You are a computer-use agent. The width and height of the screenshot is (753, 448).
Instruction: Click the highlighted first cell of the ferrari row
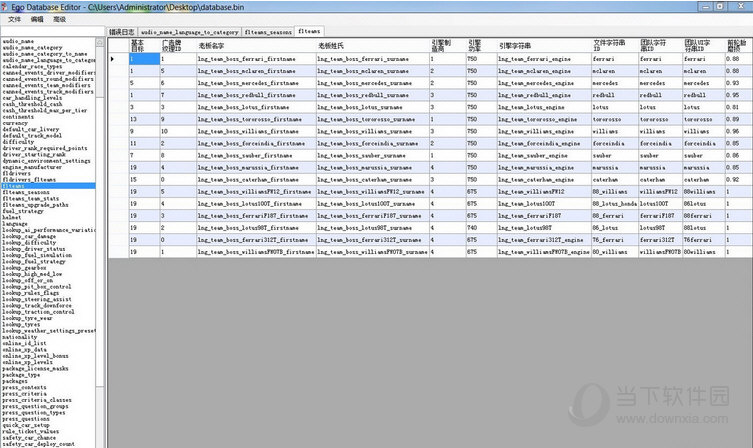pos(144,59)
